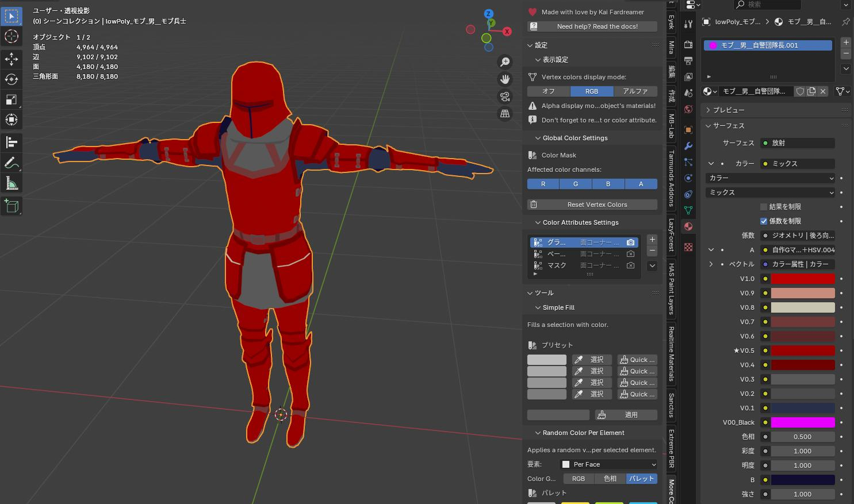Enable the 結果を制限 checkbox

pyautogui.click(x=764, y=207)
